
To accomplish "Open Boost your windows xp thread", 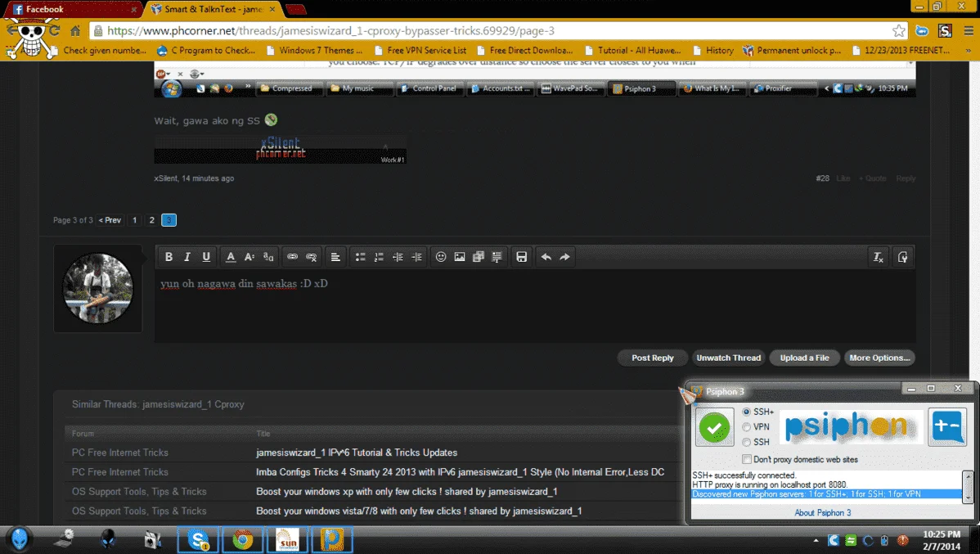I will (407, 492).
